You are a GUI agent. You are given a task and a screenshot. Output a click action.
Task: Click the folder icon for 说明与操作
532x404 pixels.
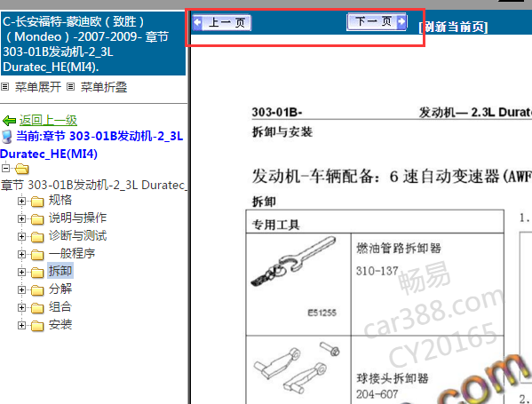click(x=37, y=219)
